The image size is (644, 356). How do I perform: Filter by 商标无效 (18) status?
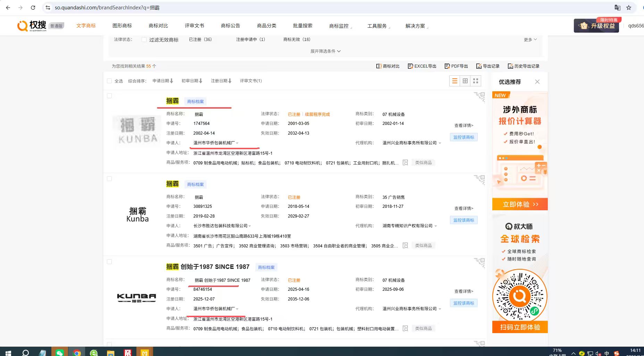coord(297,40)
